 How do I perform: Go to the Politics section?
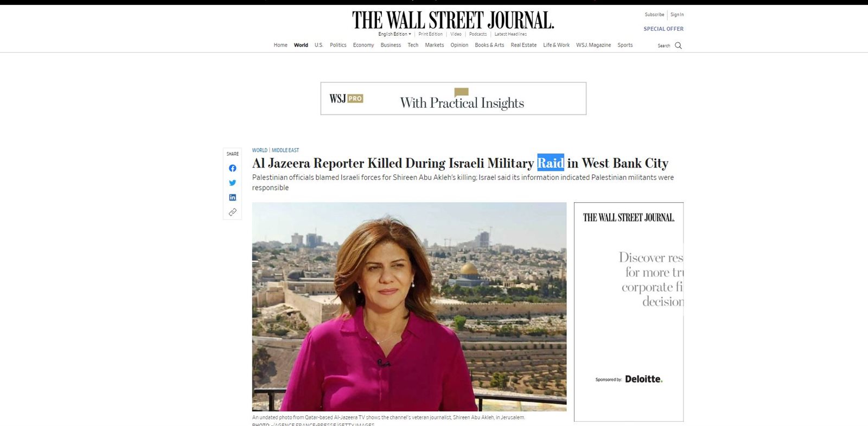tap(338, 45)
